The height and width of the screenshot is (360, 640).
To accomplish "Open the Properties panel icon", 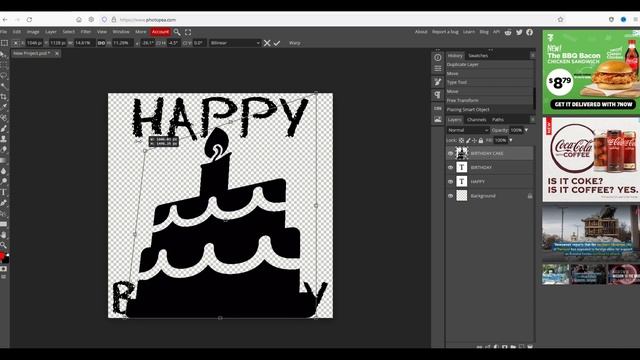I will (438, 68).
